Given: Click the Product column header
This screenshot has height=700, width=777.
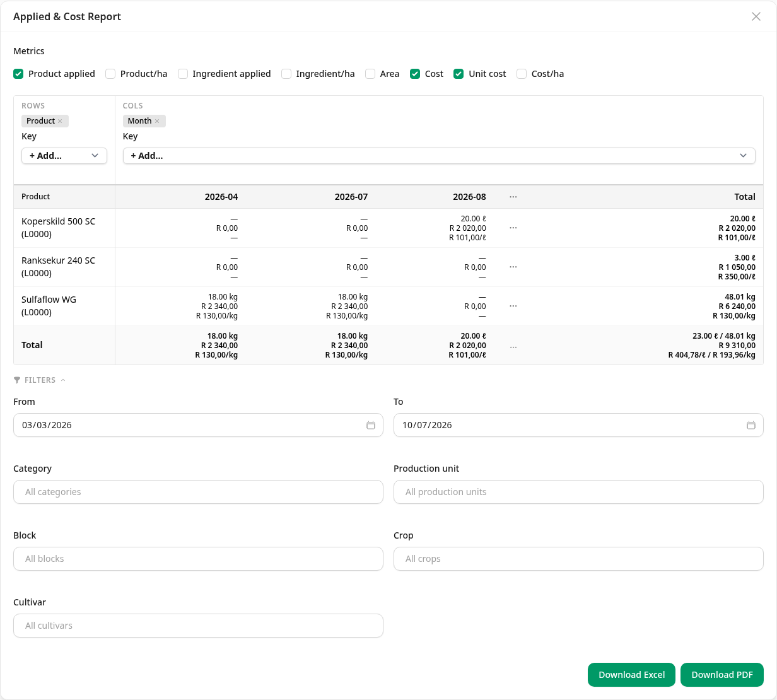Looking at the screenshot, I should point(36,197).
